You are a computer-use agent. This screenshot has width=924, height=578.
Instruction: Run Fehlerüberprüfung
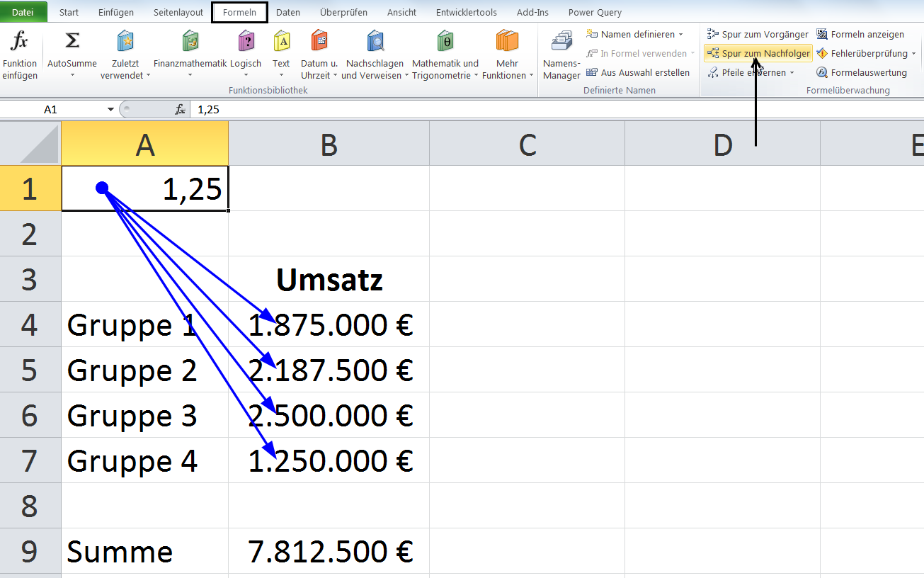[x=861, y=53]
